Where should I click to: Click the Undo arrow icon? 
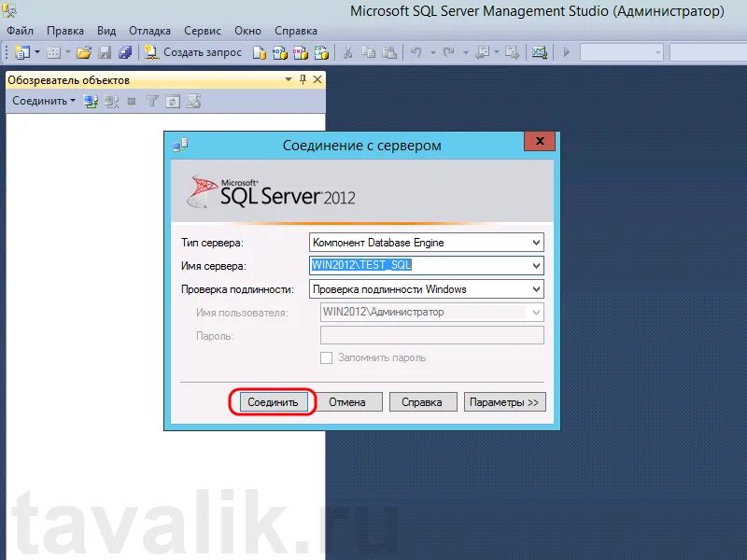point(416,52)
